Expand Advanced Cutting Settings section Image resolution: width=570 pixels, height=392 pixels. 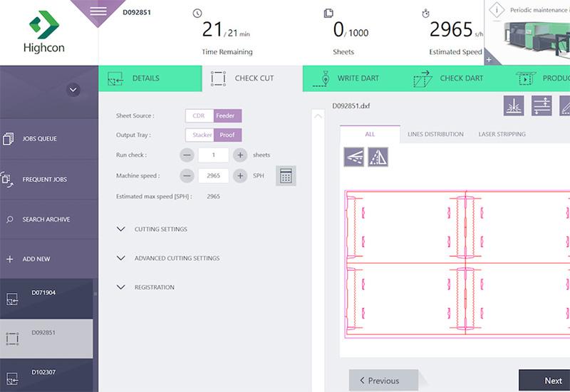tap(176, 258)
